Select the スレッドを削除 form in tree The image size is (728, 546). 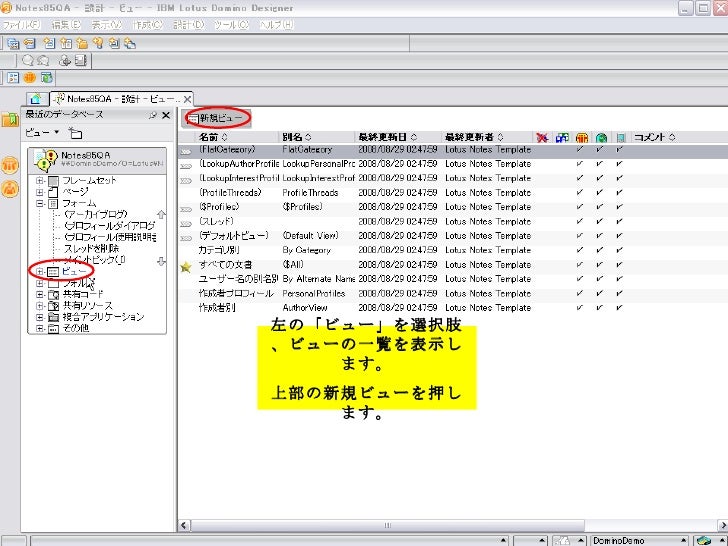pyautogui.click(x=91, y=248)
